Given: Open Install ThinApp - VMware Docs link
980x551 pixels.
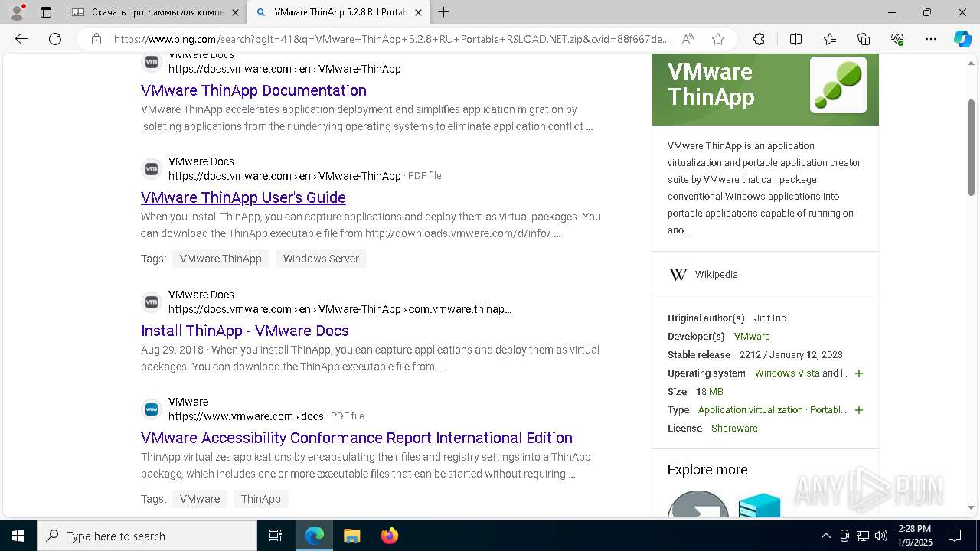Looking at the screenshot, I should [x=245, y=331].
